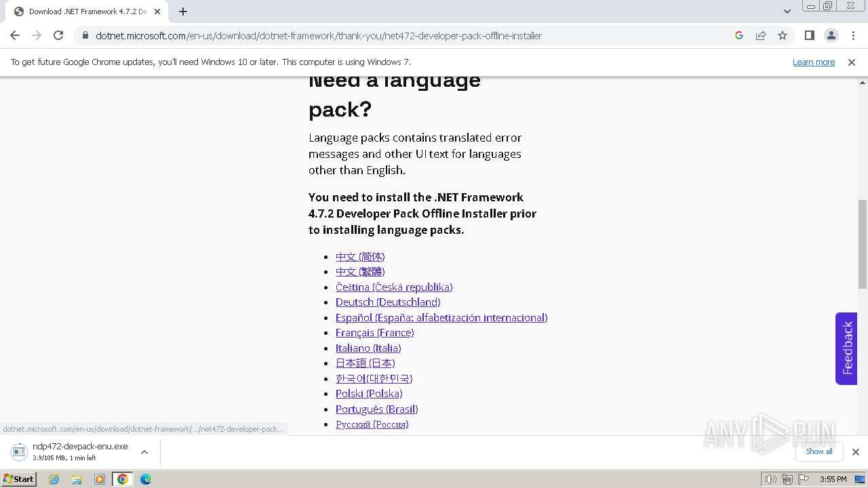Open the Chrome profile avatar
This screenshot has height=488, width=868.
(831, 35)
